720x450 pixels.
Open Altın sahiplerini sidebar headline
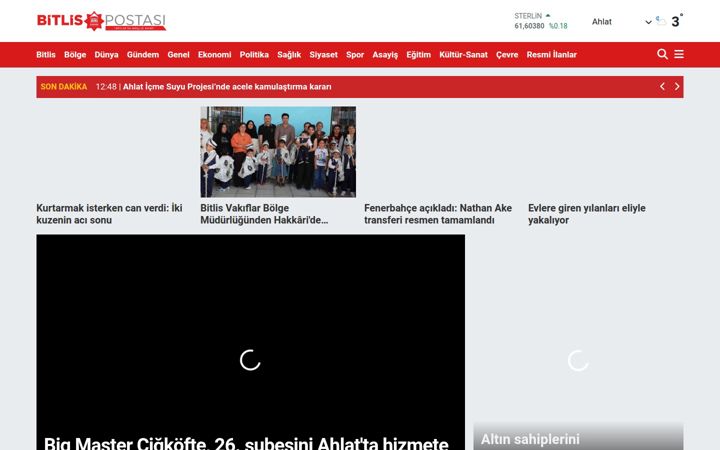click(530, 439)
